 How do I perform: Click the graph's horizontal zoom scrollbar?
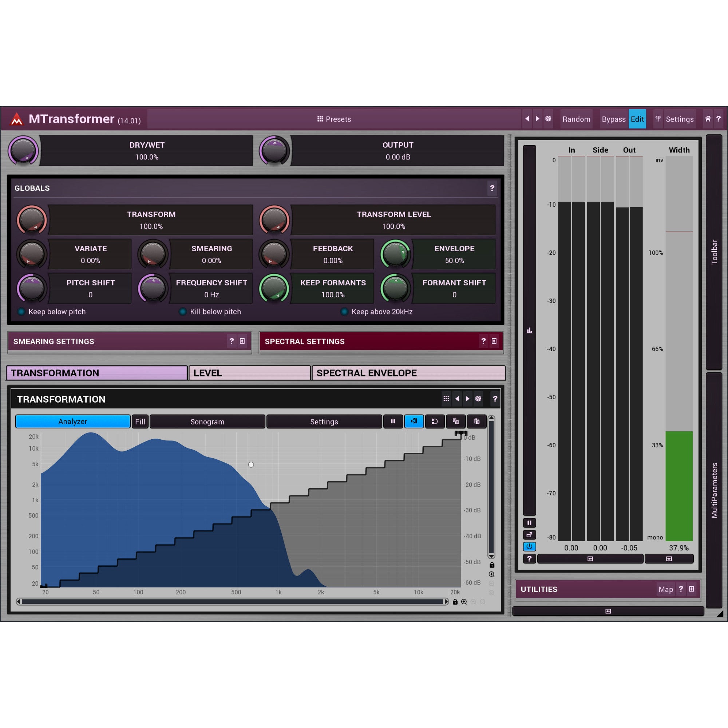coord(232,602)
